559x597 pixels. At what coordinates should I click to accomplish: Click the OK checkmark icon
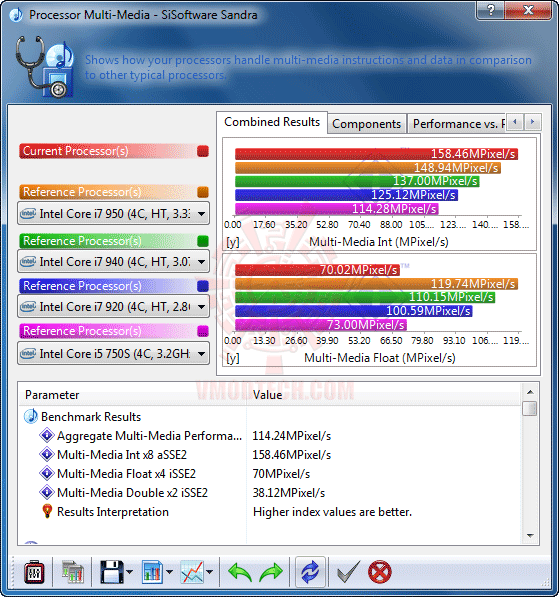pos(348,572)
